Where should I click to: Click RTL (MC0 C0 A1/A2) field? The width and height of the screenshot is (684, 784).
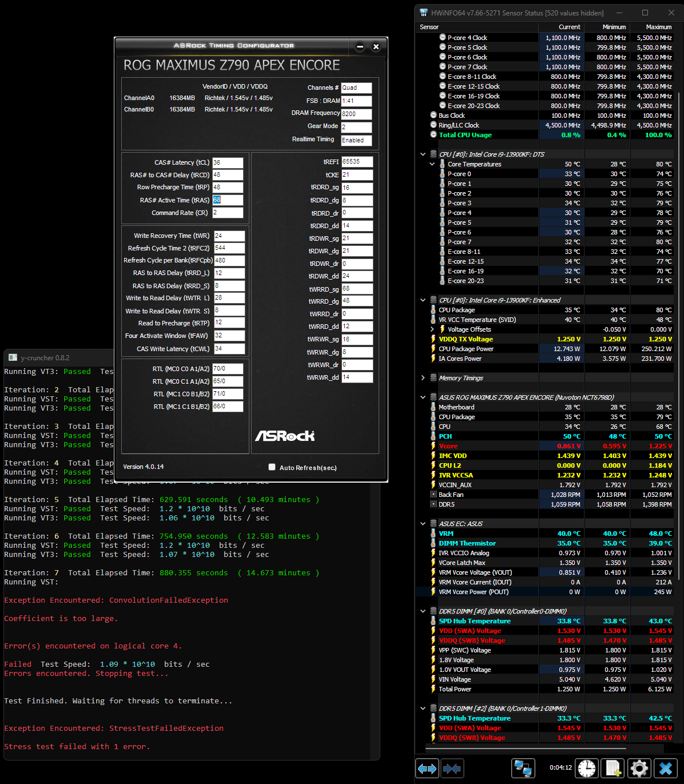pyautogui.click(x=228, y=369)
